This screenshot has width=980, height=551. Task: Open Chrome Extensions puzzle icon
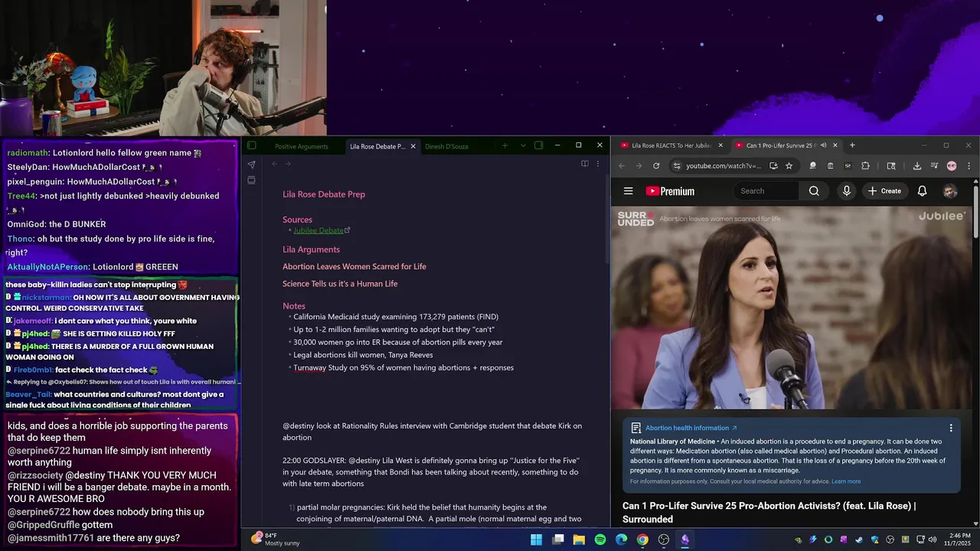point(866,166)
